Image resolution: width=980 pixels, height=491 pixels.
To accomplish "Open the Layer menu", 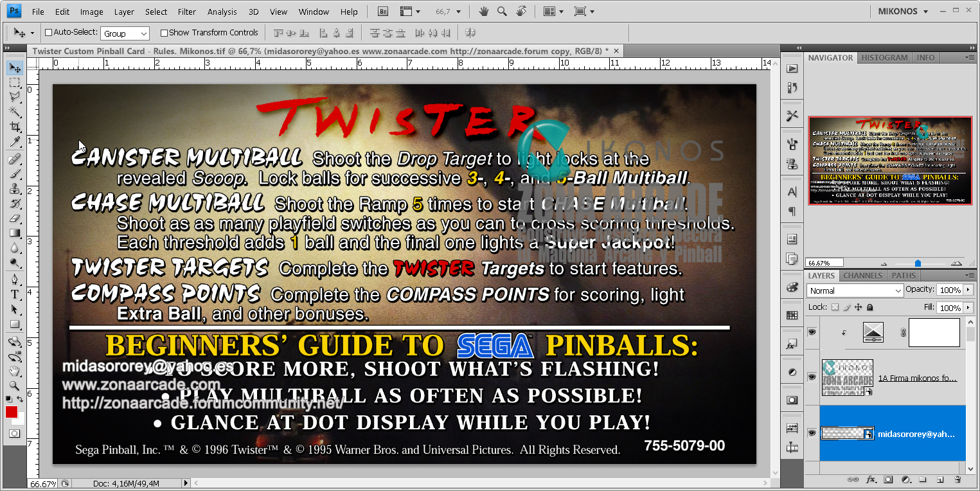I will 124,12.
